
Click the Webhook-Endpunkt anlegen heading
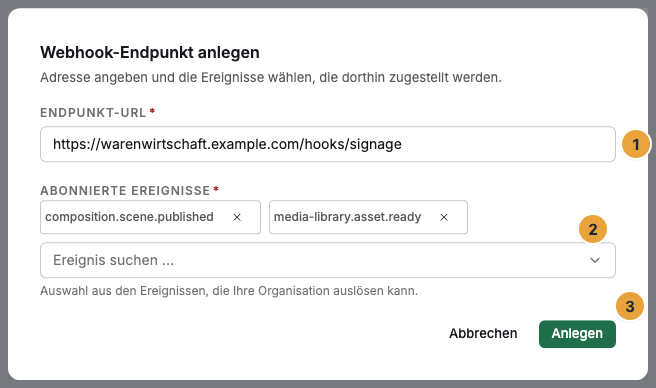150,52
